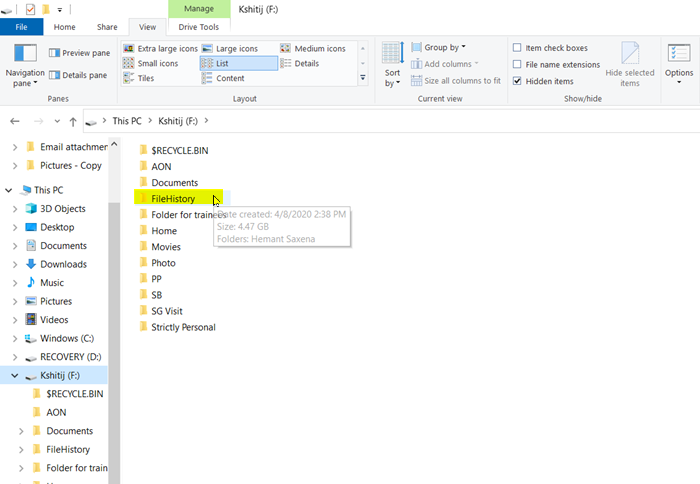Click the New folder quick access icon

[x=46, y=9]
